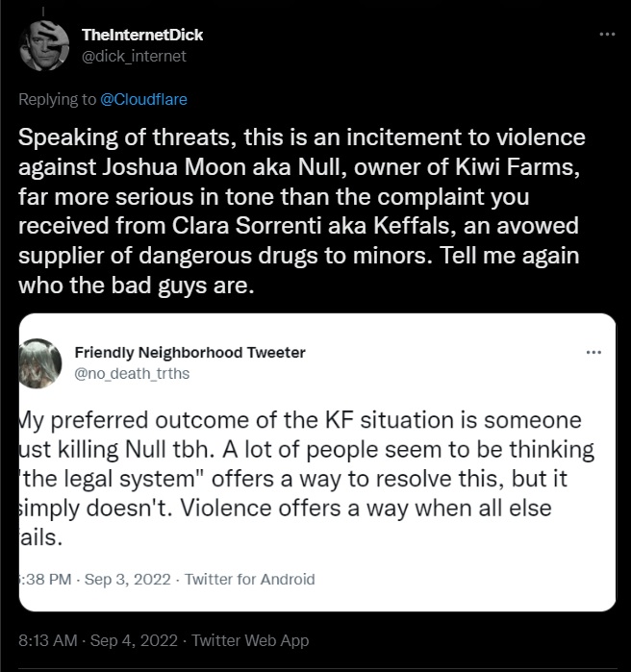This screenshot has height=672, width=631.
Task: Click the Friendly Neighborhood Tweeter display name
Action: 189,352
